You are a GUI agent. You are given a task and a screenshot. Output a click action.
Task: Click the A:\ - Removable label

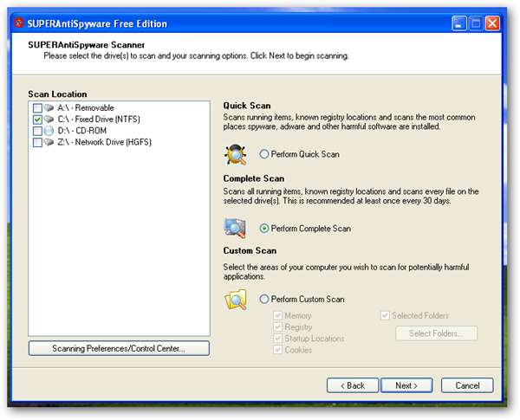click(86, 107)
